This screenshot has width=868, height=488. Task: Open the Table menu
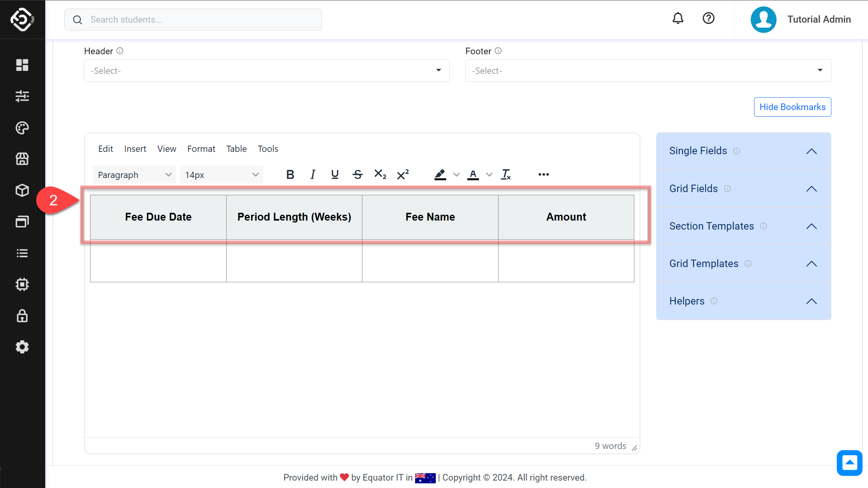(236, 149)
